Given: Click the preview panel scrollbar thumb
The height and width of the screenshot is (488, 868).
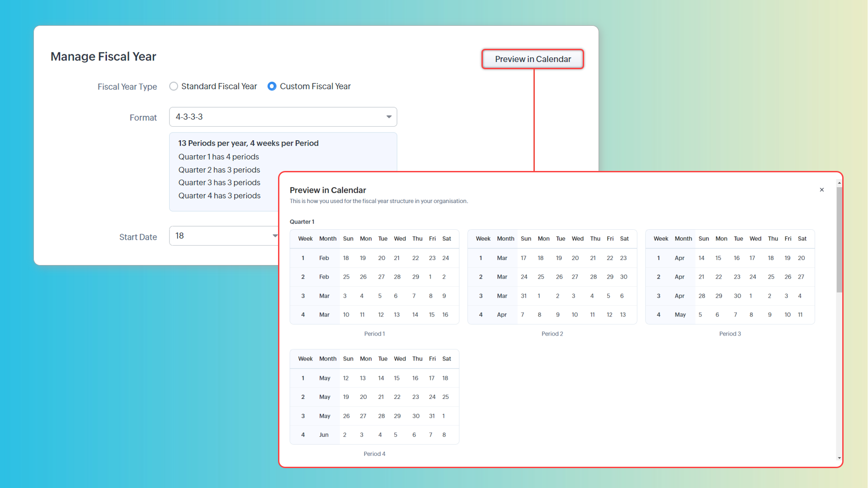Looking at the screenshot, I should click(x=839, y=240).
